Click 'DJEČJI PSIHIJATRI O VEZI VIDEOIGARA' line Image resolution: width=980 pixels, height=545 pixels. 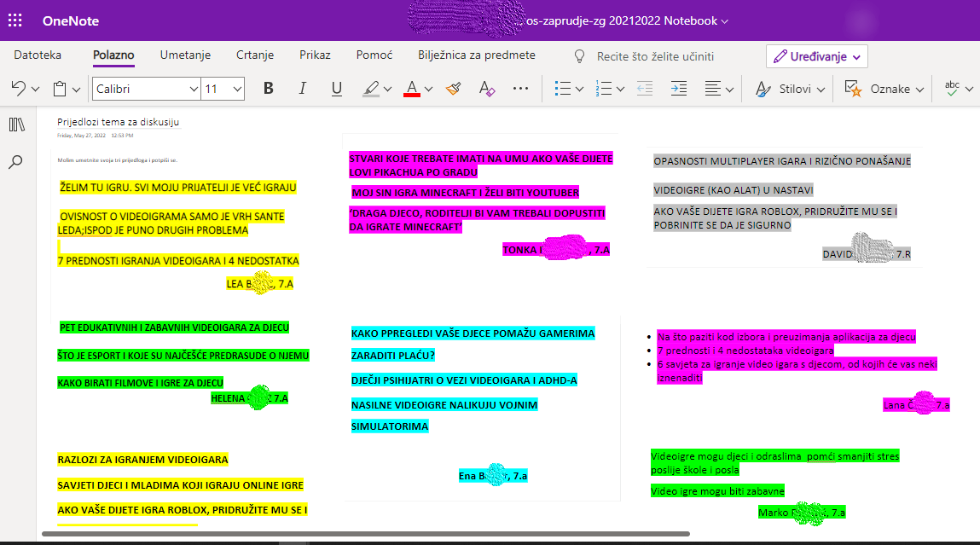(464, 380)
